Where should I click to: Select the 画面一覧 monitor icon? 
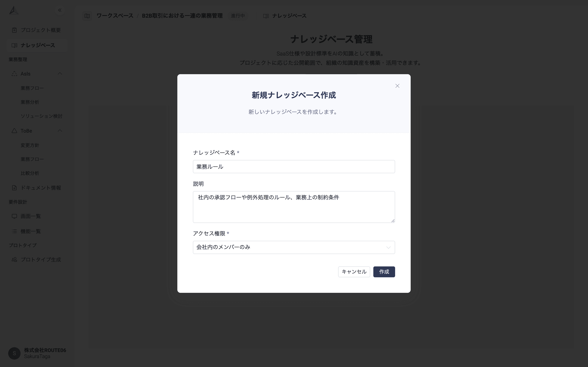click(x=14, y=216)
